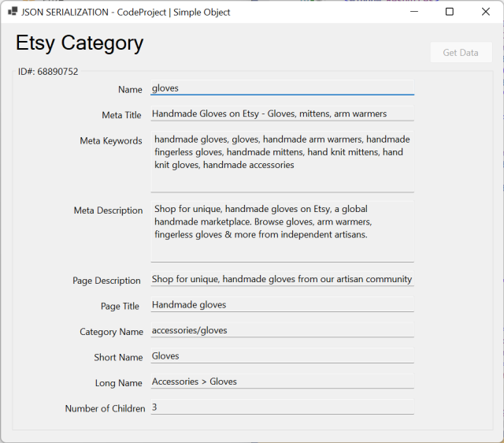Minimize the JSON Serialization window
The image size is (504, 443).
click(x=414, y=12)
